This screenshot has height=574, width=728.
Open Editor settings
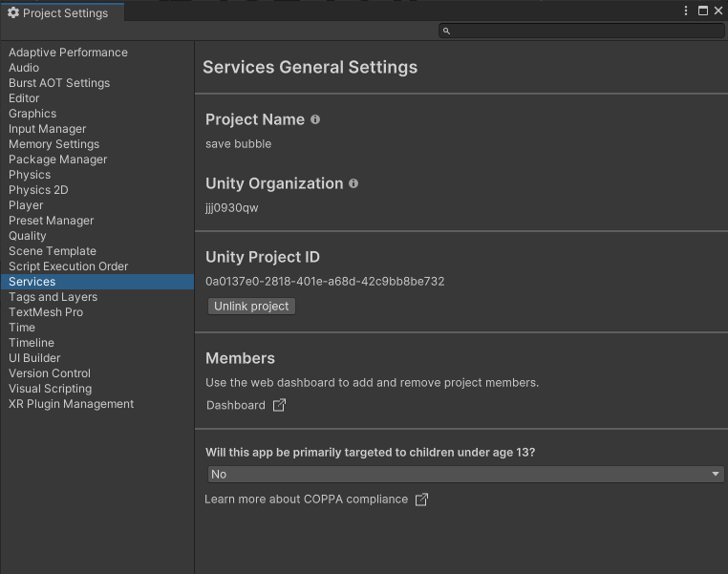[24, 98]
